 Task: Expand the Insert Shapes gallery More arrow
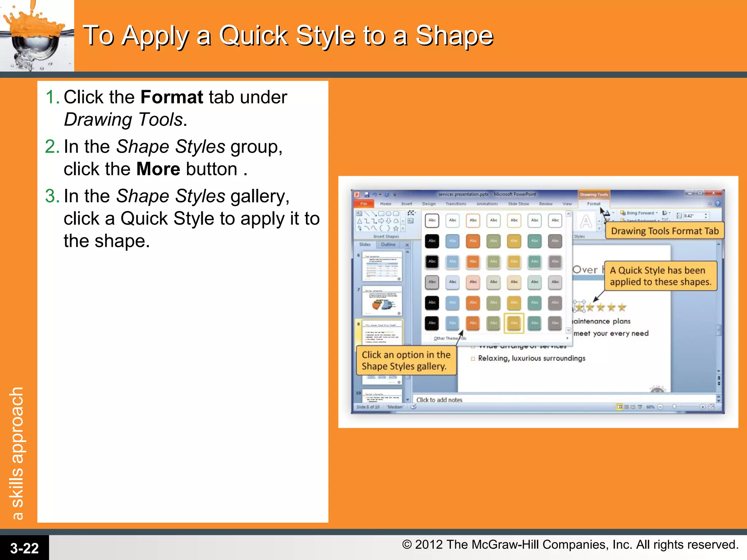pos(403,229)
